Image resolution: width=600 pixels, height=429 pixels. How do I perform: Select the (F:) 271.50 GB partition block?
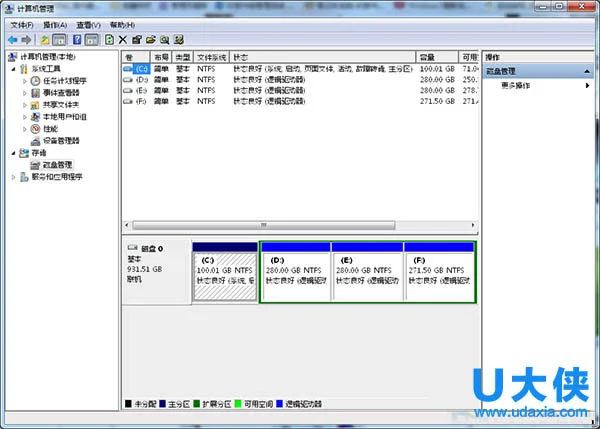click(439, 272)
